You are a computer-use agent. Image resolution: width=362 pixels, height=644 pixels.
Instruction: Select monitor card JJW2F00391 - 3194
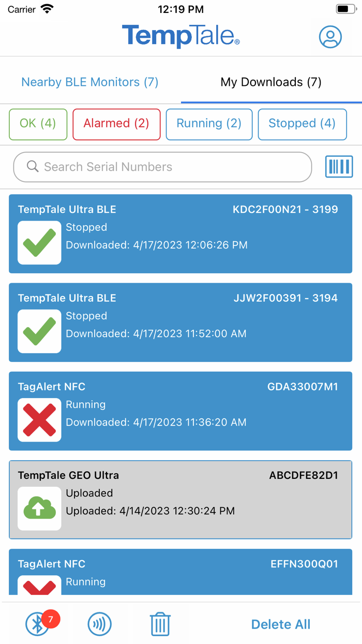(x=181, y=323)
